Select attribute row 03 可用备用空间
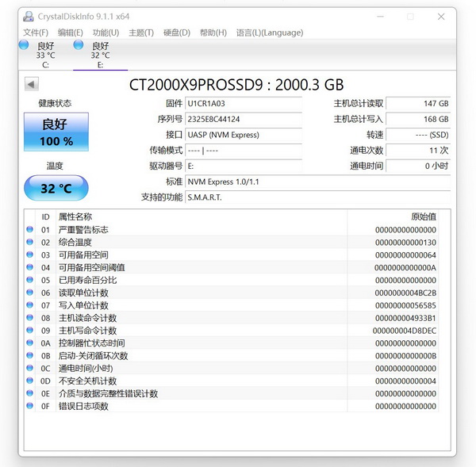 click(232, 255)
